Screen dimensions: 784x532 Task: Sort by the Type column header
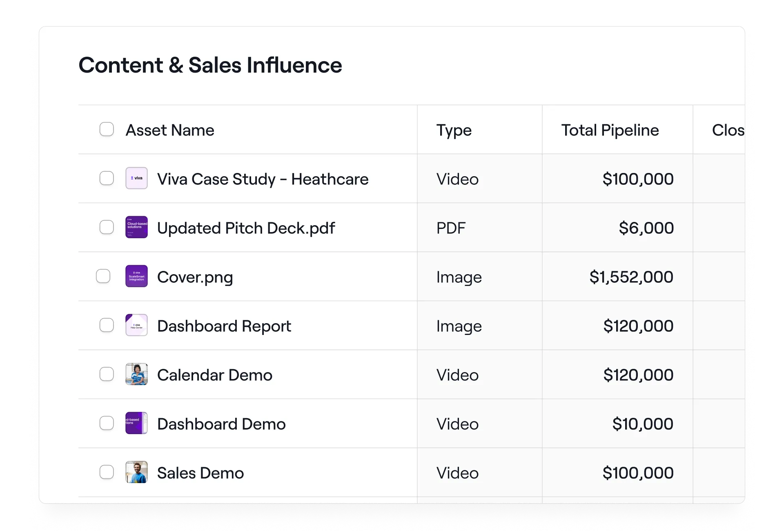click(454, 130)
